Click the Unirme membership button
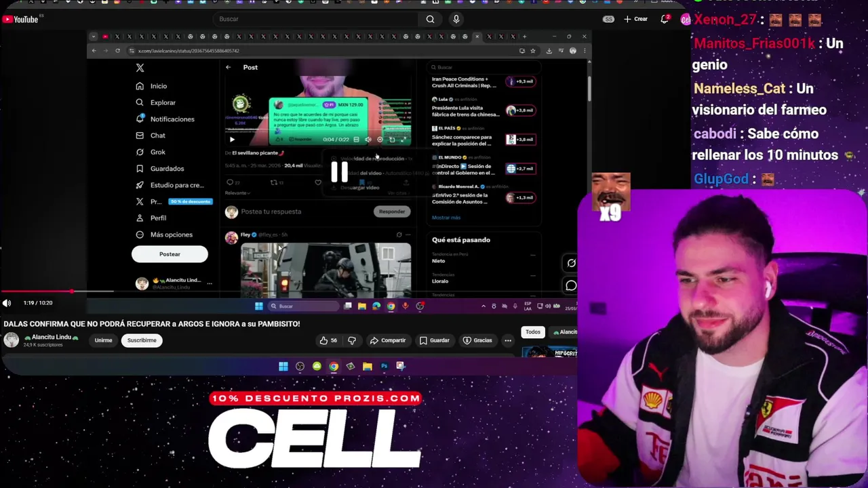The height and width of the screenshot is (488, 868). point(103,340)
